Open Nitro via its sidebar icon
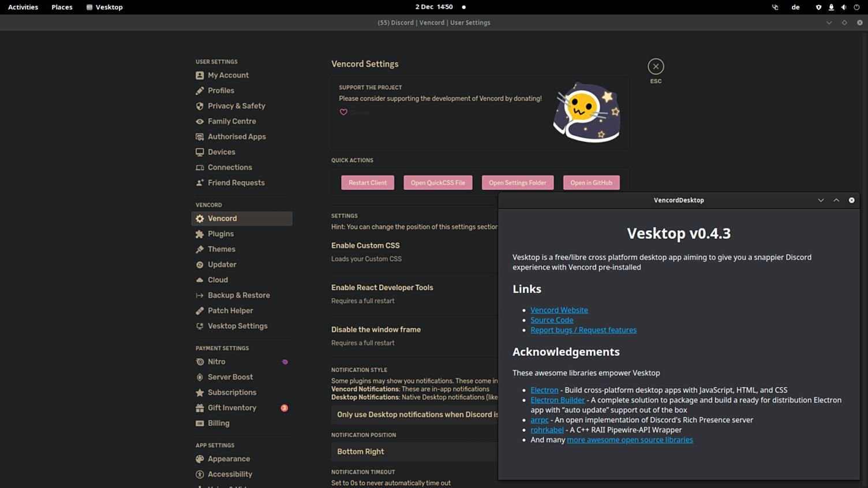Image resolution: width=868 pixels, height=488 pixels. pyautogui.click(x=200, y=362)
